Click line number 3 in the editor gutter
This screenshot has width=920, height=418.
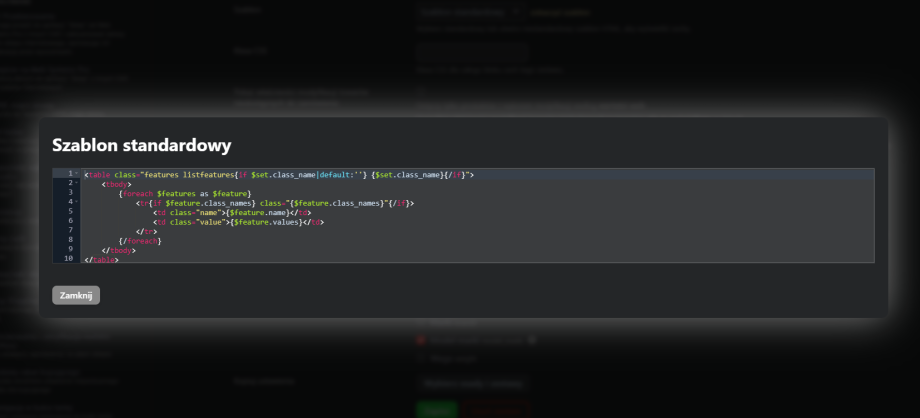tap(69, 193)
